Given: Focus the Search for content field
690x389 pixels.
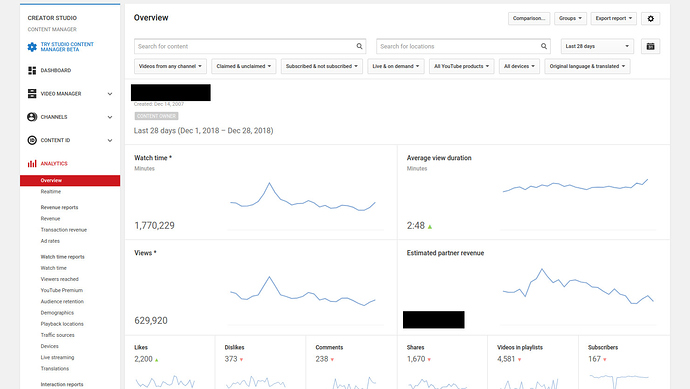Looking at the screenshot, I should pyautogui.click(x=250, y=46).
